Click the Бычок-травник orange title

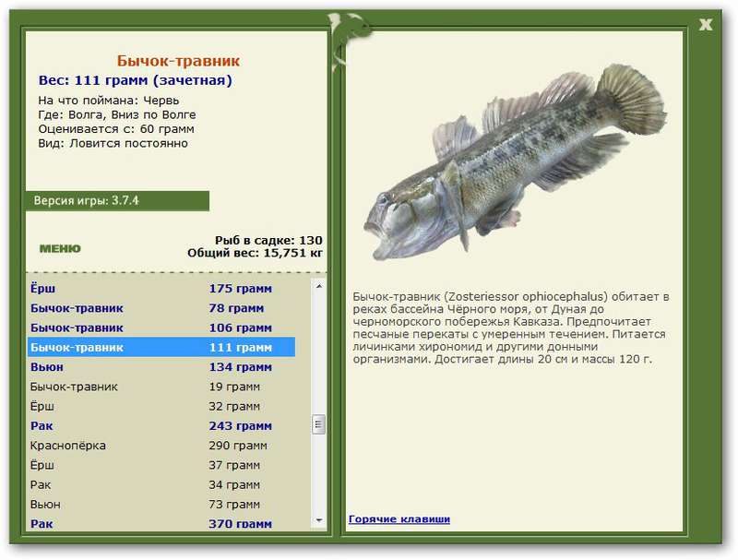[x=178, y=61]
